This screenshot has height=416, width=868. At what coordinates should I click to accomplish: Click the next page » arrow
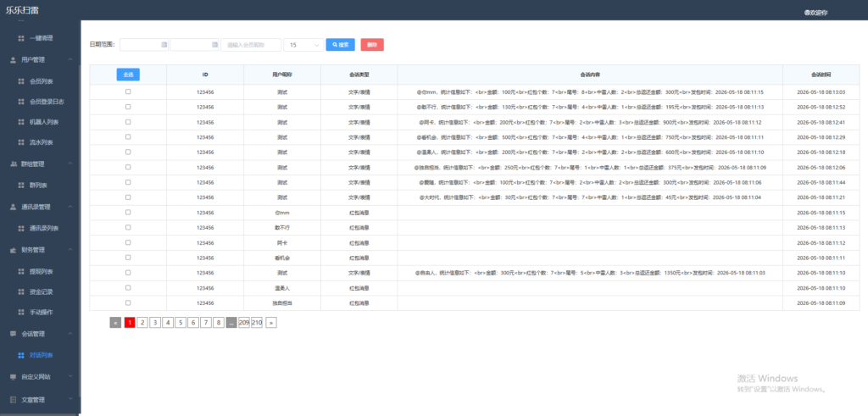(271, 323)
